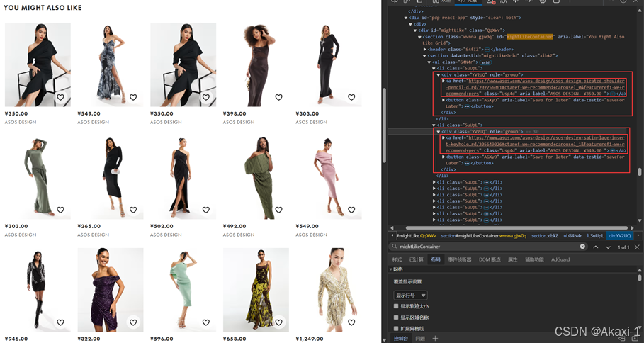Favorite the ¥502.00 one-shoulder dress
This screenshot has height=343, width=644.
[x=205, y=210]
